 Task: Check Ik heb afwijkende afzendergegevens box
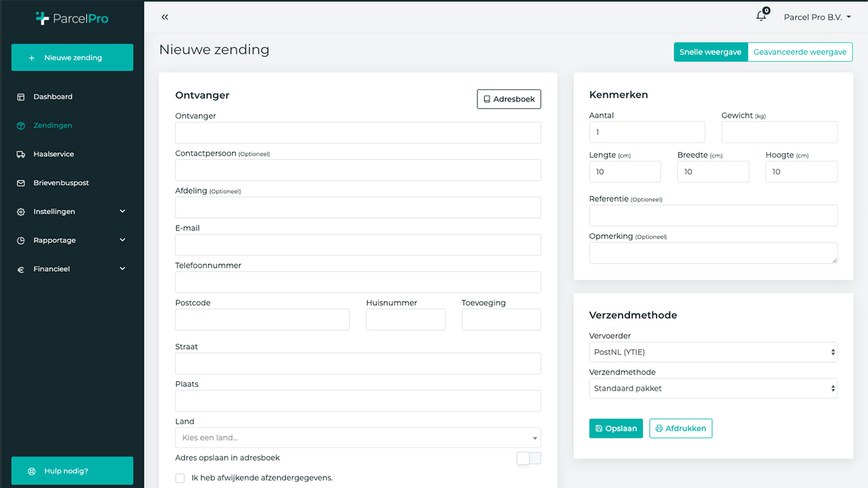(x=180, y=478)
